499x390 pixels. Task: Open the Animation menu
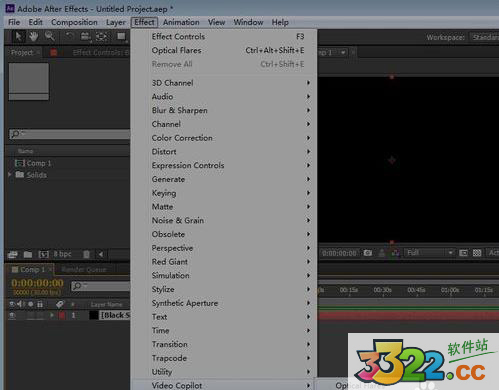tap(181, 22)
